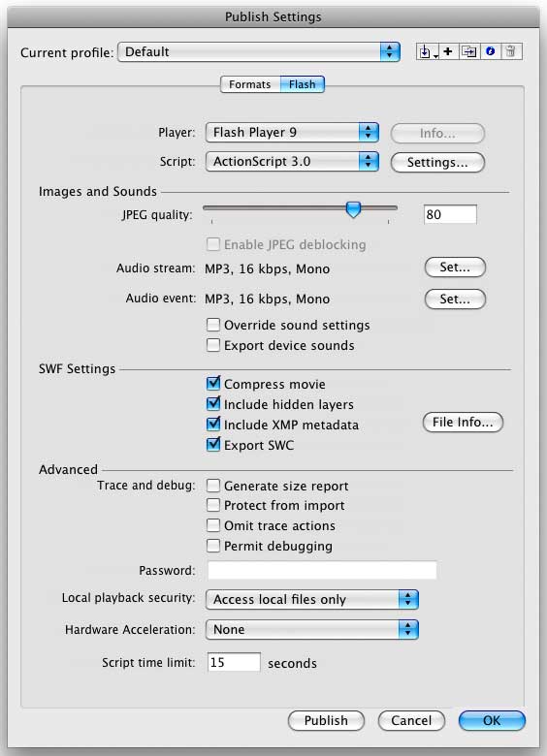Click the Profile Properties info icon

pos(490,51)
